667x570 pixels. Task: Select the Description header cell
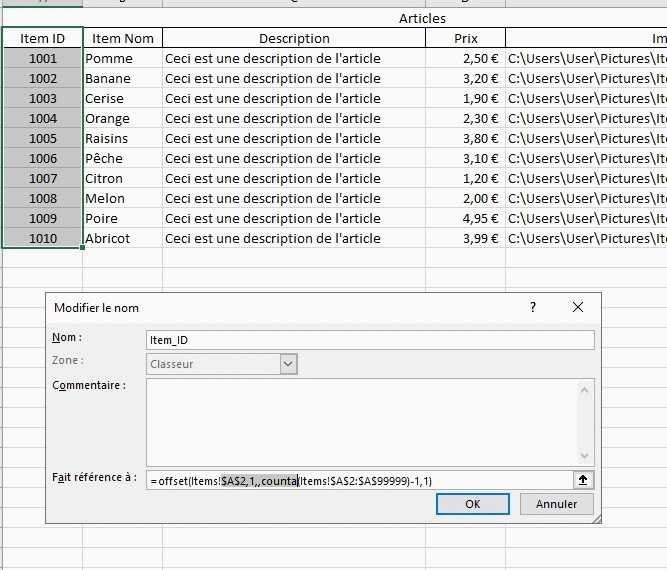293,38
